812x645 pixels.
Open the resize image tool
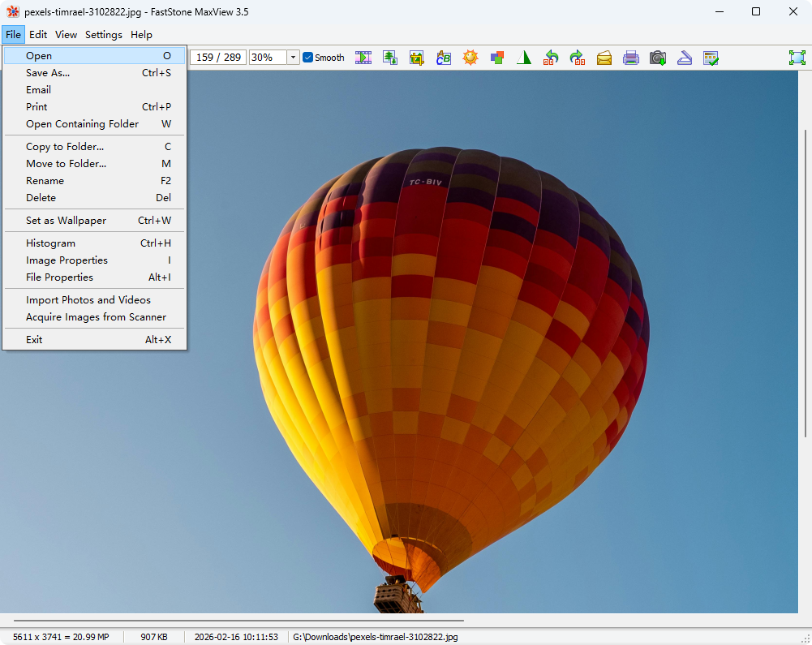click(390, 58)
